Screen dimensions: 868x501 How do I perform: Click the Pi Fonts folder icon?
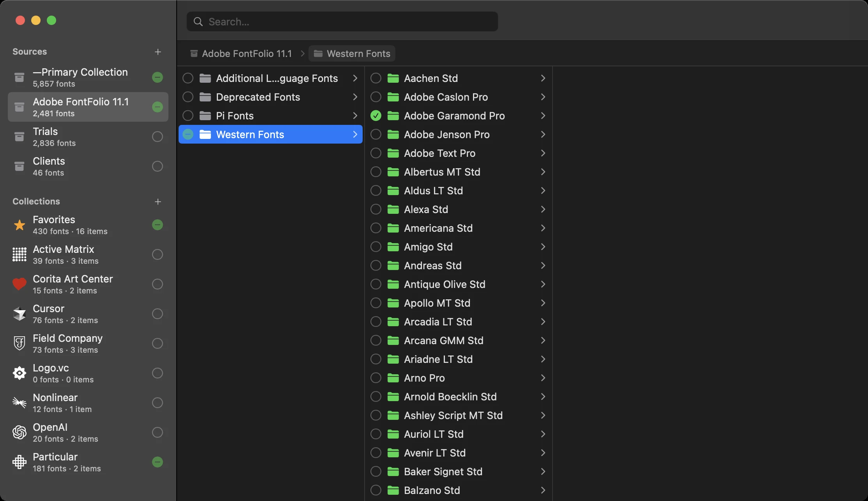205,116
